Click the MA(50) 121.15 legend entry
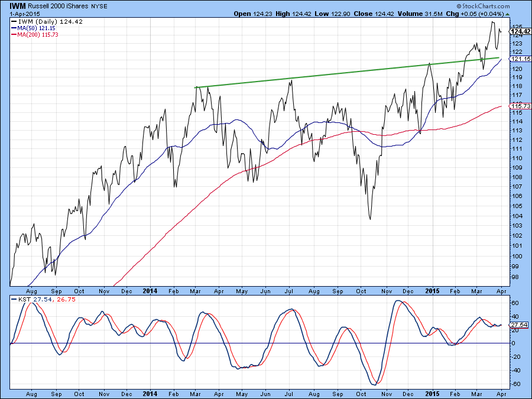Viewport: 532px width, 399px height. (x=33, y=28)
